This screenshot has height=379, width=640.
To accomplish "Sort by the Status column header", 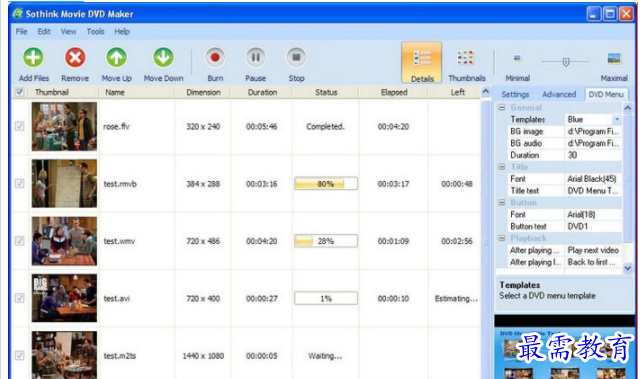I will coord(326,92).
